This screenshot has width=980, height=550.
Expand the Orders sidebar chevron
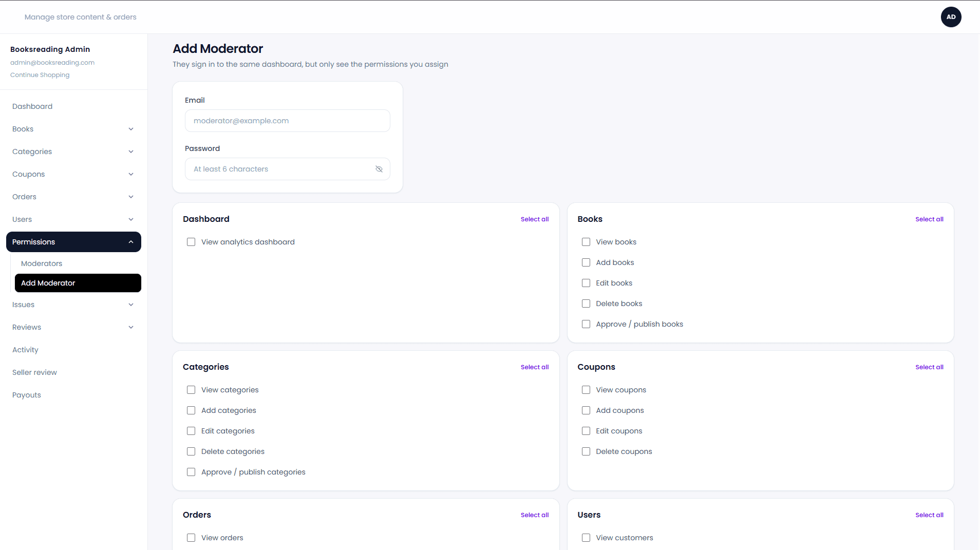(131, 197)
